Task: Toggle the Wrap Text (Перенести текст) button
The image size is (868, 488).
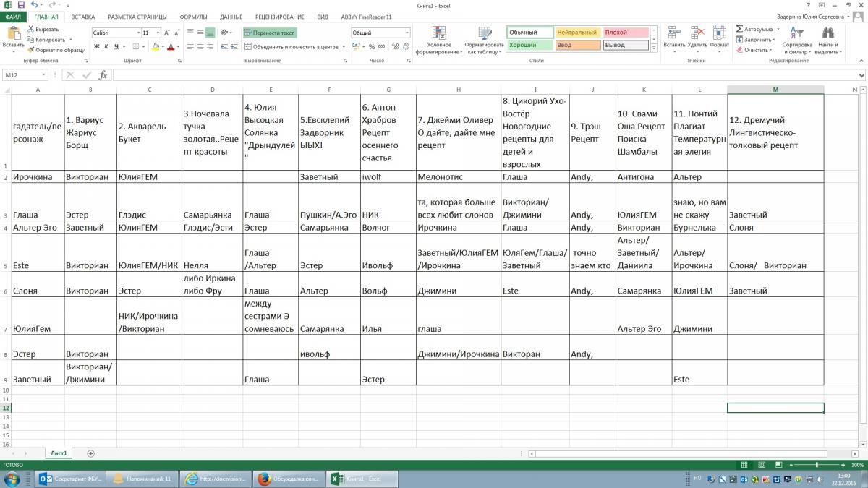Action: point(270,33)
